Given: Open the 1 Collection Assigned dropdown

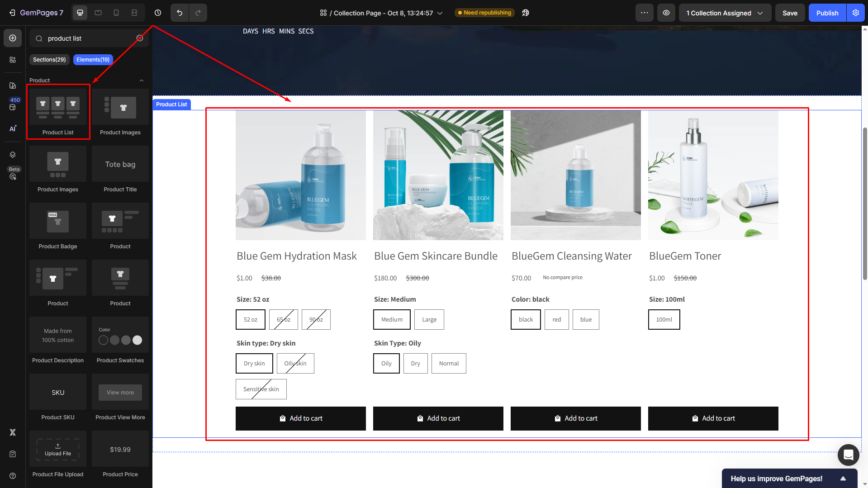Looking at the screenshot, I should tap(724, 13).
